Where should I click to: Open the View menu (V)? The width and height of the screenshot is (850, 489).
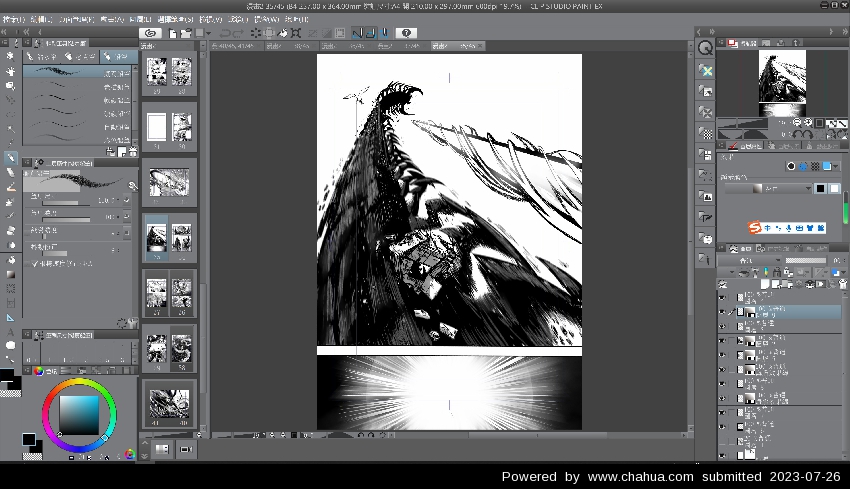pos(211,19)
